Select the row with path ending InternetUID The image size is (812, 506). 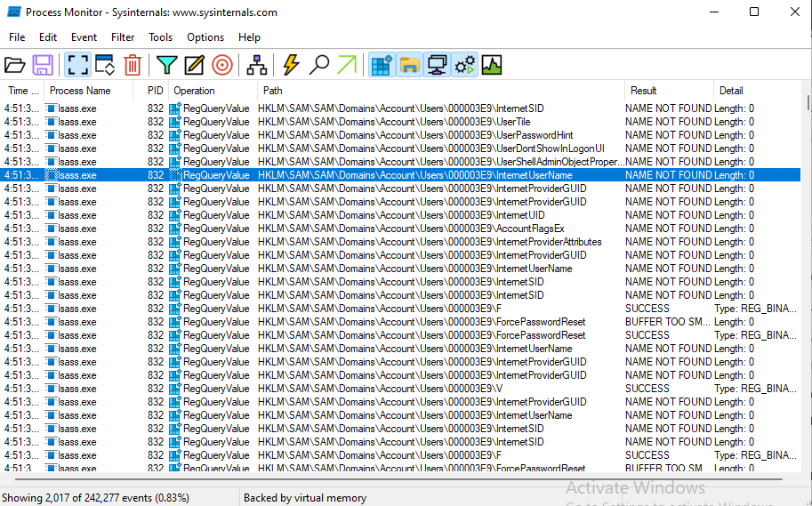point(400,215)
